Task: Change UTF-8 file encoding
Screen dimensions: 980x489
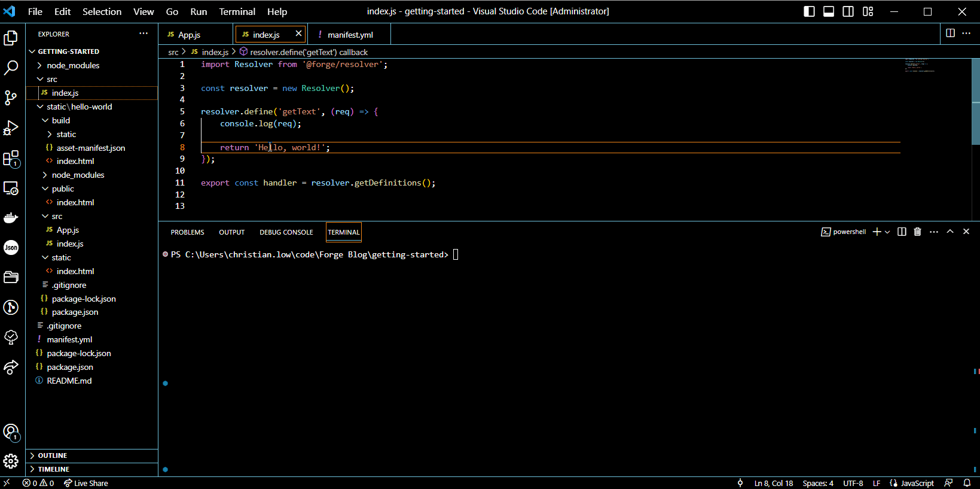Action: (x=853, y=483)
